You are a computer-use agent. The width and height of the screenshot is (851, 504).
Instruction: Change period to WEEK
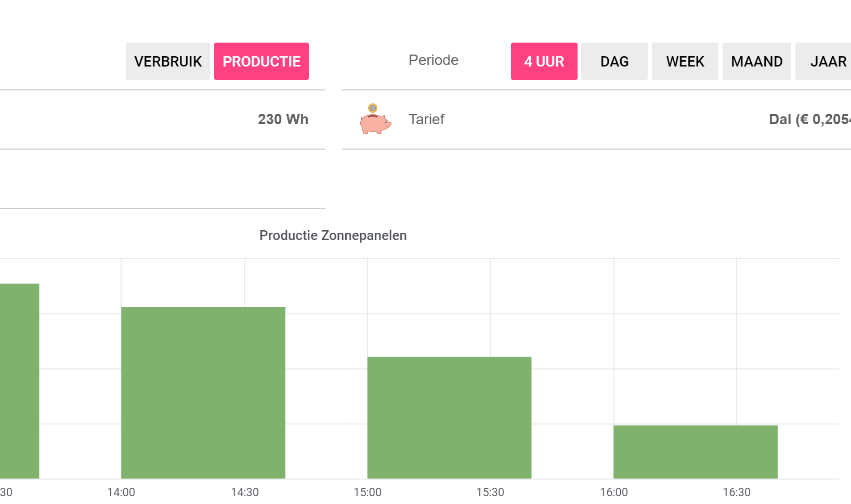tap(685, 61)
